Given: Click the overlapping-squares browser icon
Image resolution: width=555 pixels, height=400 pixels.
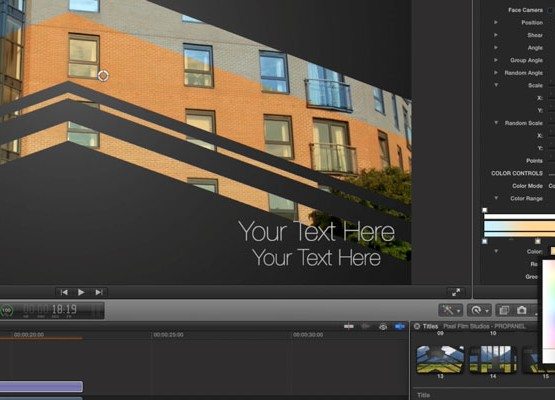Looking at the screenshot, I should click(x=504, y=310).
